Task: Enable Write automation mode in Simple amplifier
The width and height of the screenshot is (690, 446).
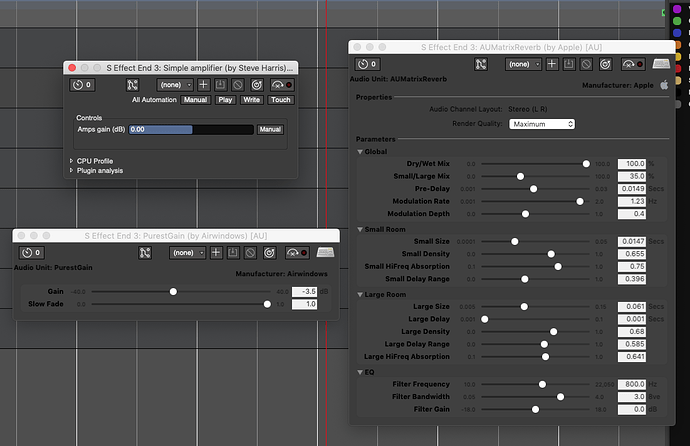Action: 252,100
